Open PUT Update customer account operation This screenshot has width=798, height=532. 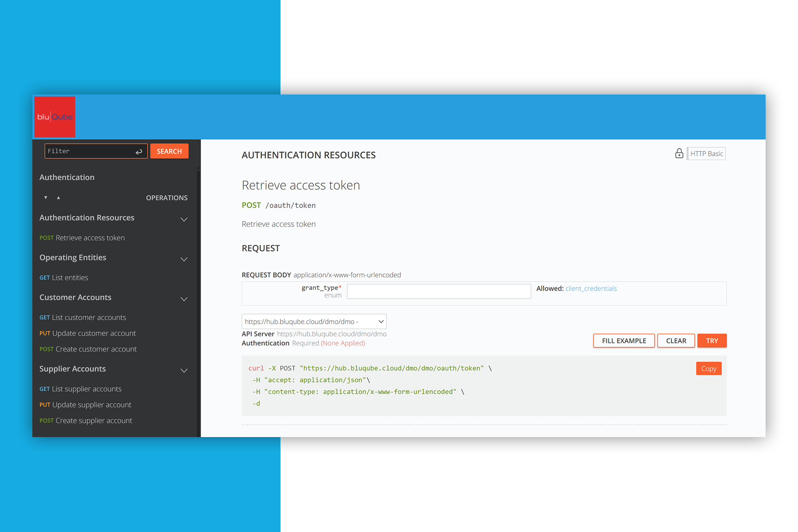tap(88, 333)
